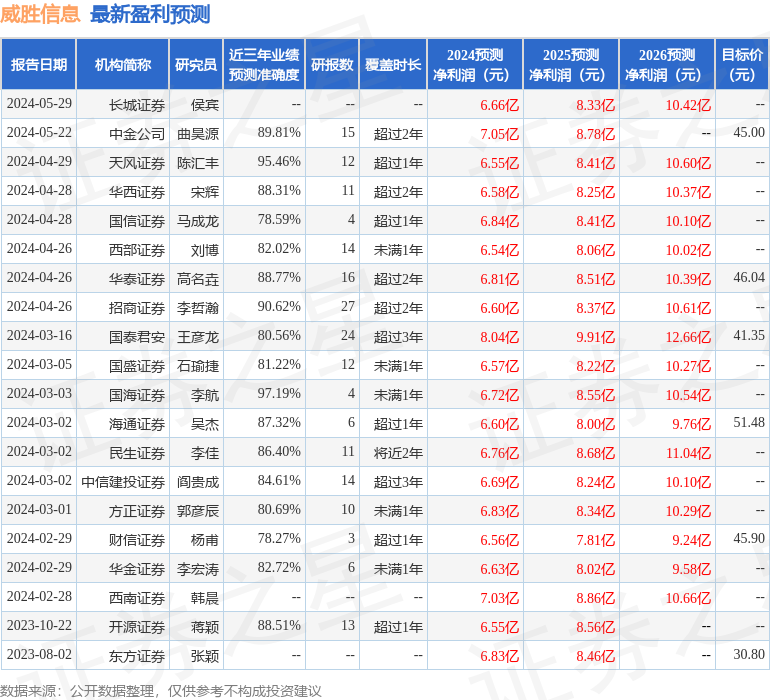Click the 数据来源 footer note
The image size is (770, 700).
[x=161, y=691]
